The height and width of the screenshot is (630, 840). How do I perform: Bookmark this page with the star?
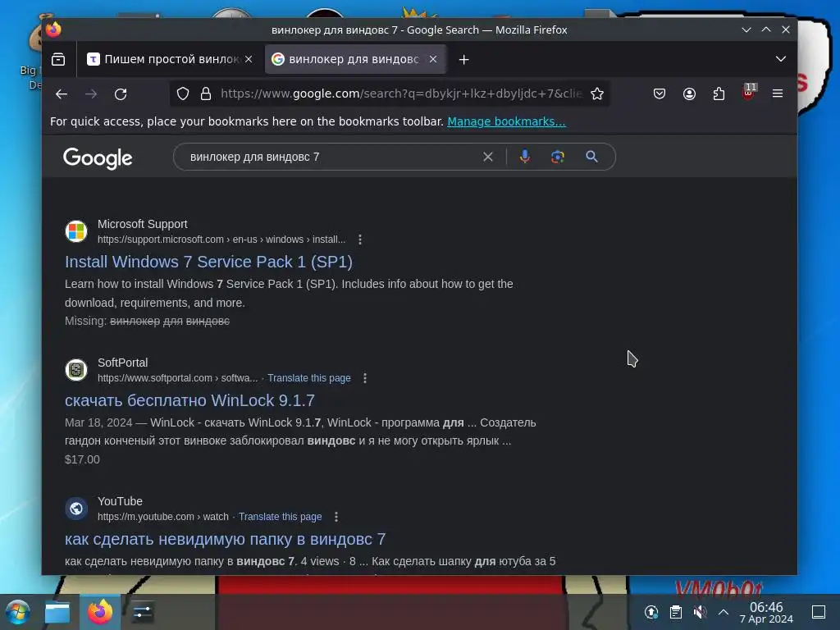point(597,94)
